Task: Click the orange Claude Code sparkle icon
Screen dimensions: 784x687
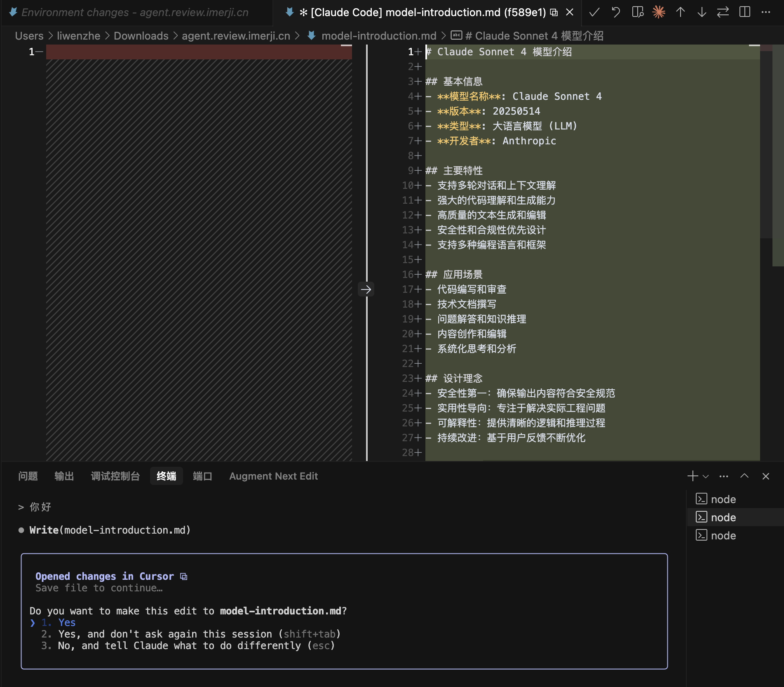Action: (x=659, y=12)
